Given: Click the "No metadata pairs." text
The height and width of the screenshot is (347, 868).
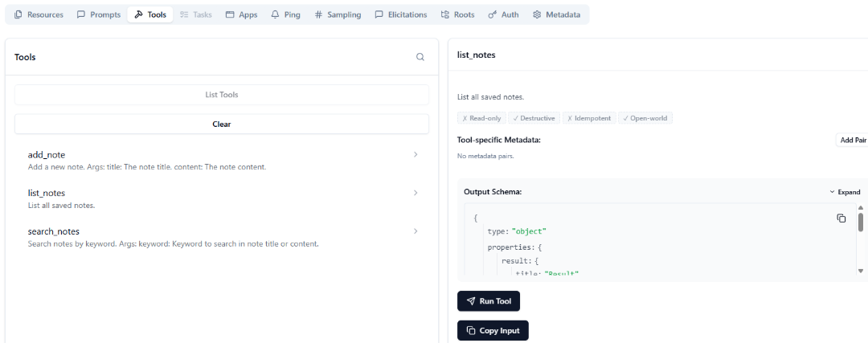Looking at the screenshot, I should point(485,156).
